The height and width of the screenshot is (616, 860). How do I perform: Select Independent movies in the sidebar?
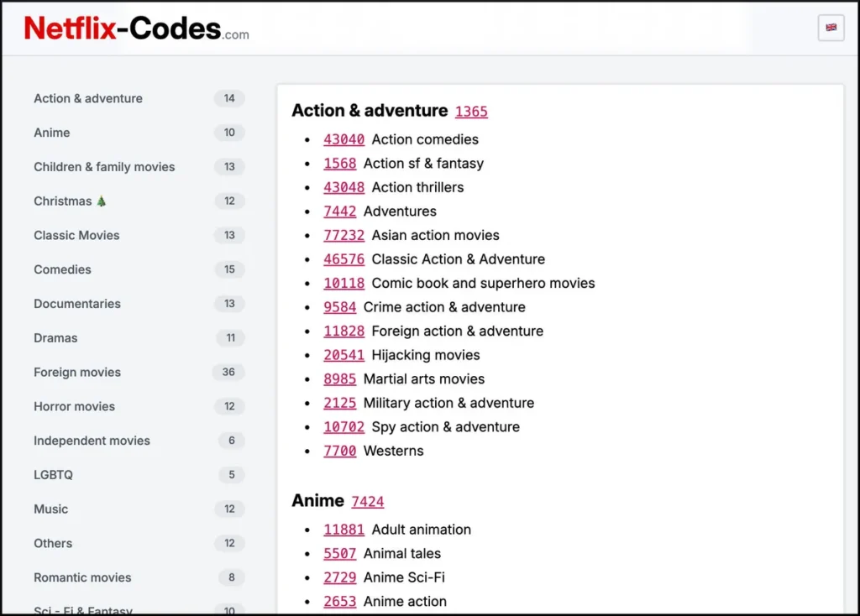pos(91,441)
